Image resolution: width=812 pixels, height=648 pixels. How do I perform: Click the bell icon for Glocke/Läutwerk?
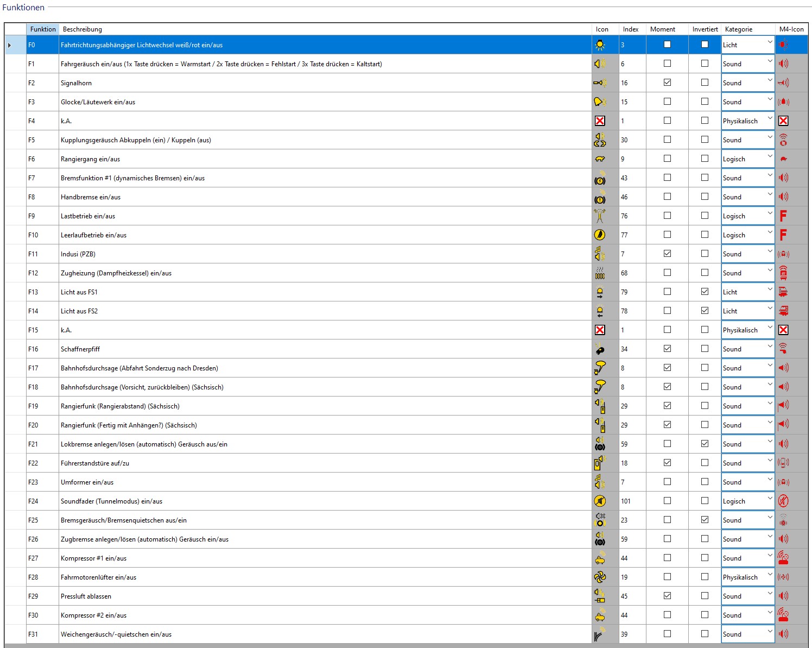[600, 102]
